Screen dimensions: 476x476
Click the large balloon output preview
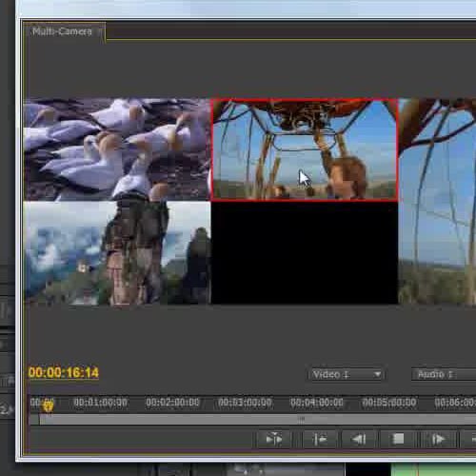point(437,202)
